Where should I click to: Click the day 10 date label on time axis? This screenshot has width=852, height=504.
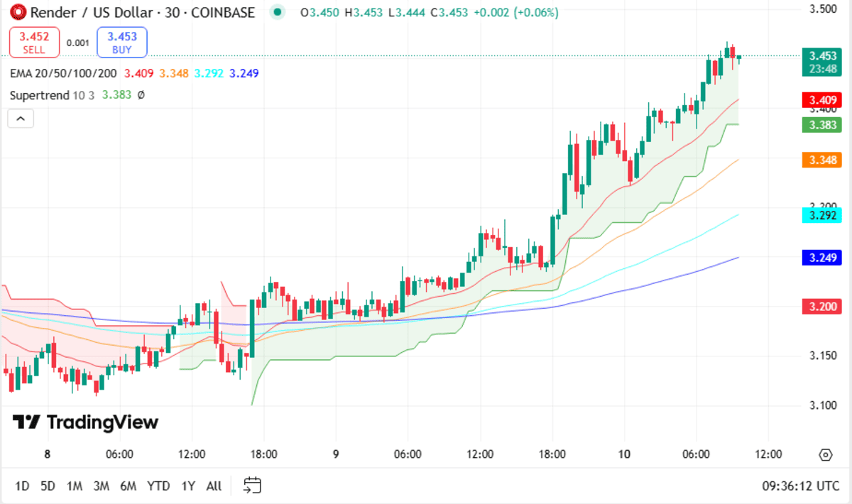[623, 454]
